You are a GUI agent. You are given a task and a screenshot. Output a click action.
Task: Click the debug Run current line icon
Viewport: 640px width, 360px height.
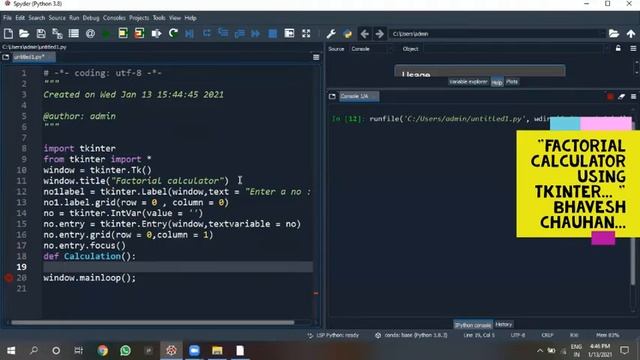coord(207,33)
